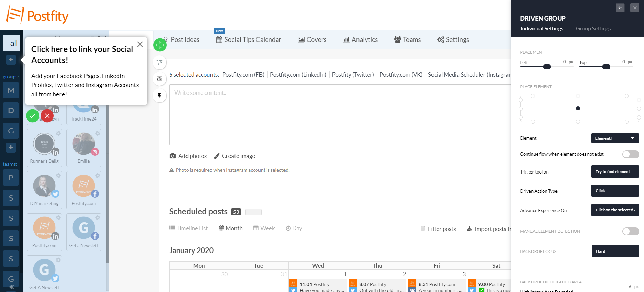Image resolution: width=644 pixels, height=292 pixels.
Task: Toggle Manual Element Detection switch
Action: [630, 231]
